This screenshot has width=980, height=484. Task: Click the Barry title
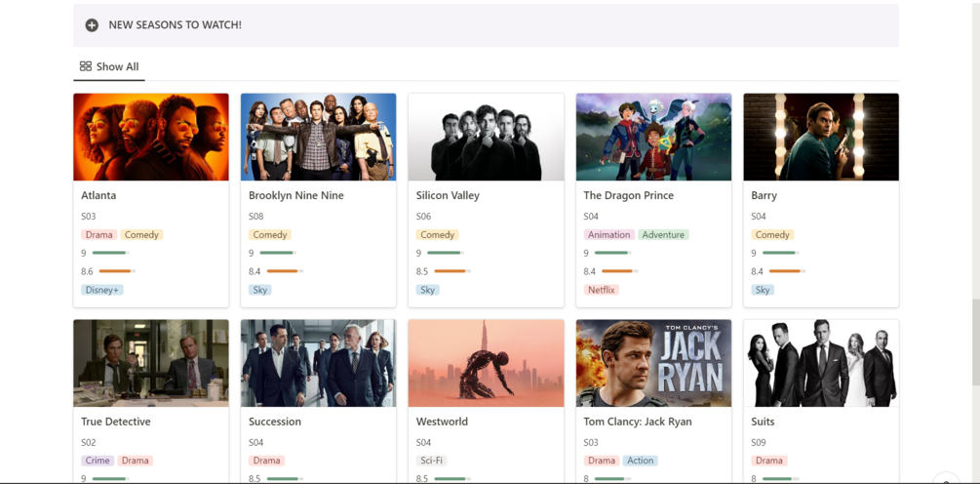coord(764,196)
